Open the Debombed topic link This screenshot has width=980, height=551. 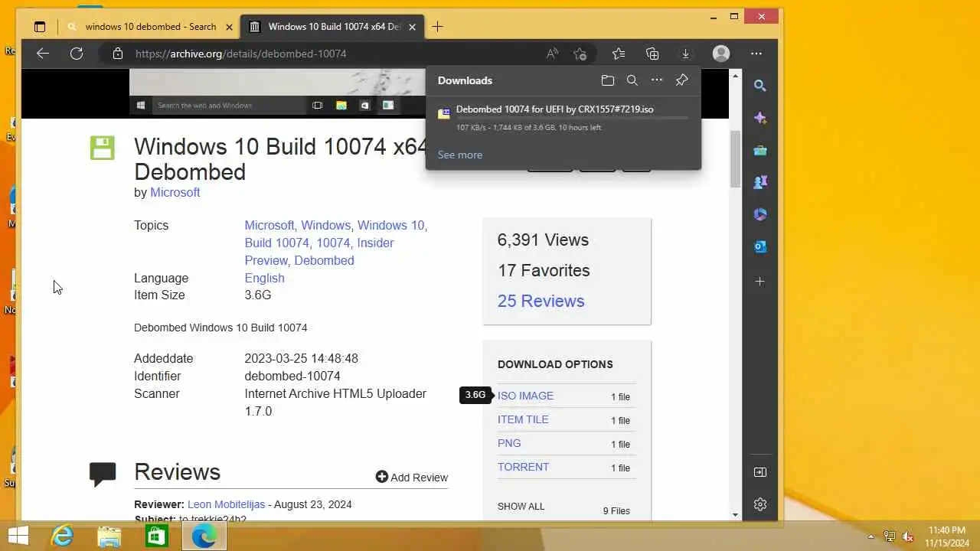[324, 260]
